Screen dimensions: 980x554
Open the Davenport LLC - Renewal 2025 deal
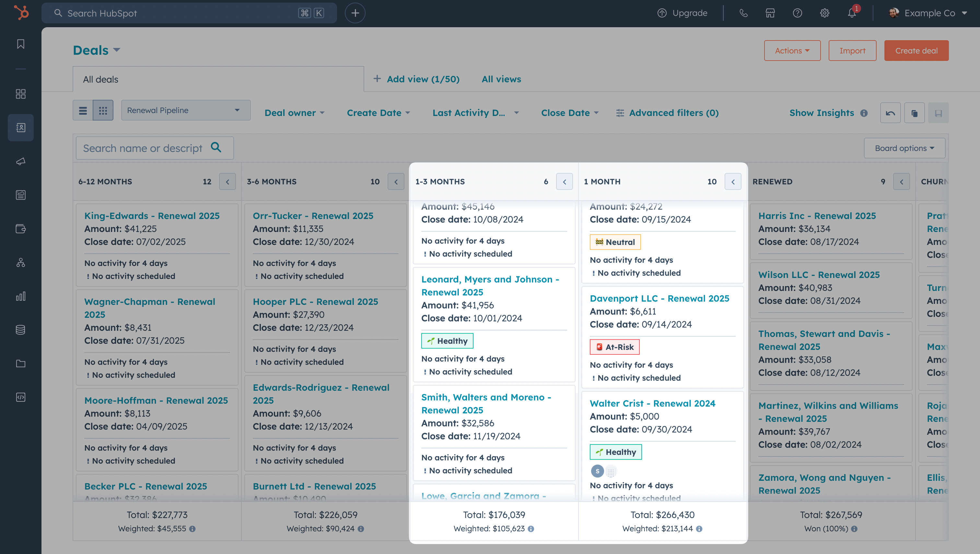(659, 298)
